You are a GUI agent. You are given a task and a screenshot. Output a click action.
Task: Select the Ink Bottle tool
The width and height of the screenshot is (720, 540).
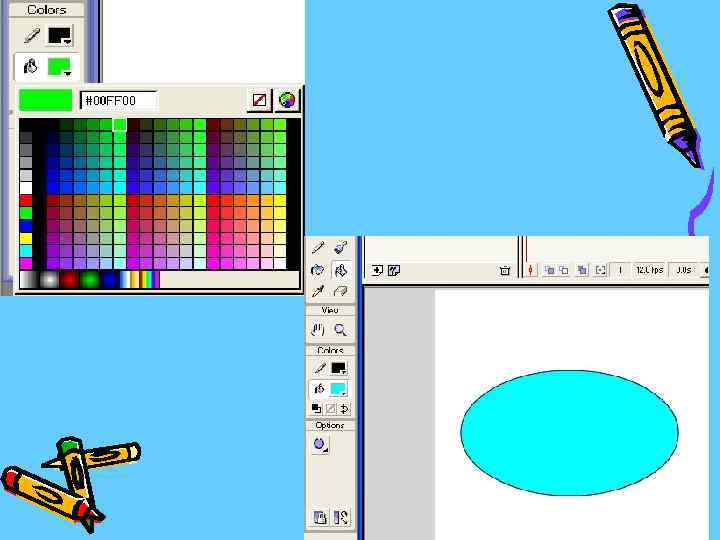tap(318, 270)
